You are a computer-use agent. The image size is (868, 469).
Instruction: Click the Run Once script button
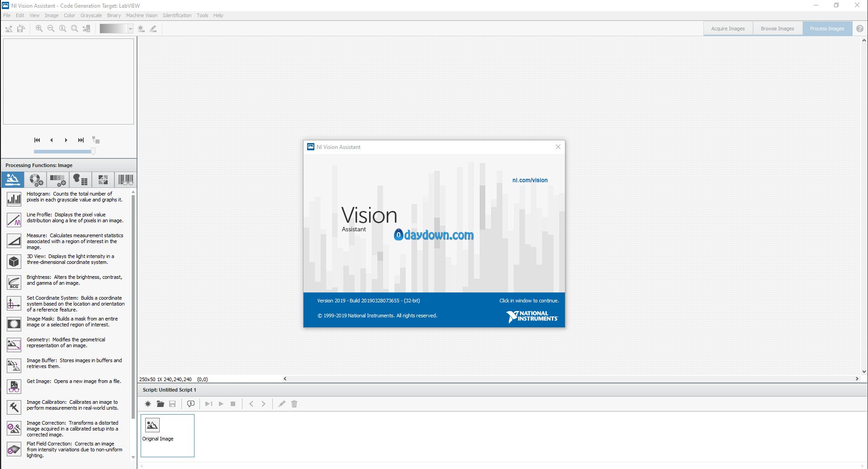[209, 404]
